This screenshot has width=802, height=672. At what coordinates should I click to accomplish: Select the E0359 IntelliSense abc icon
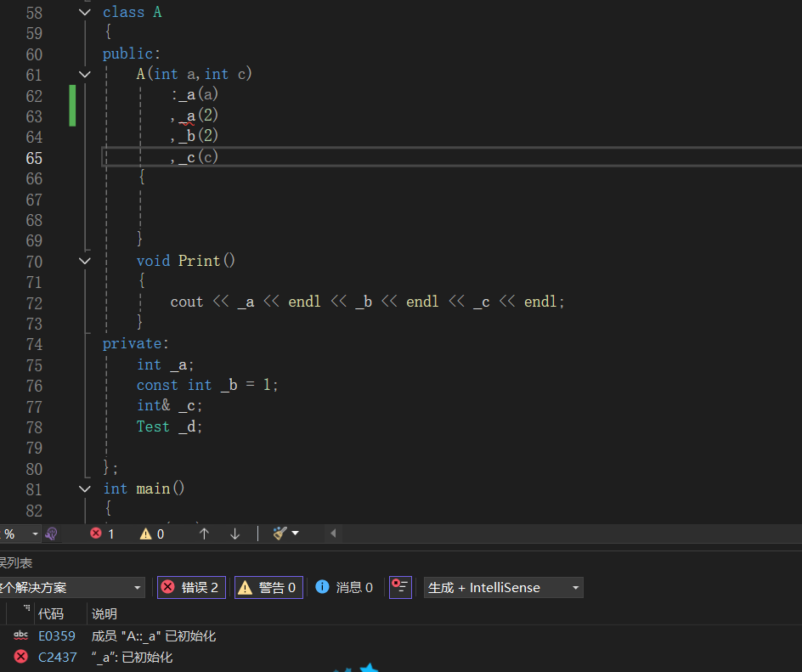21,635
